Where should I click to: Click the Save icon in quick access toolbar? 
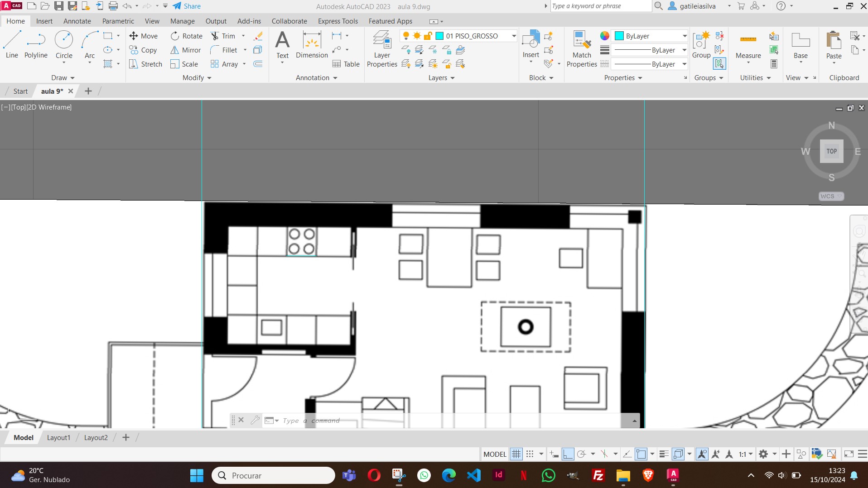pyautogui.click(x=59, y=6)
